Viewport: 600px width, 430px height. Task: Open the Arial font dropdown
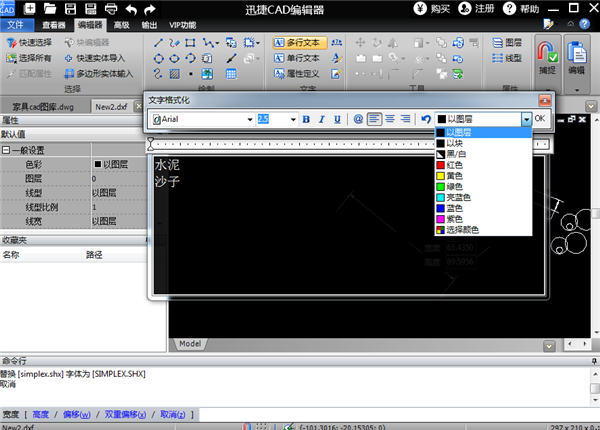[250, 119]
